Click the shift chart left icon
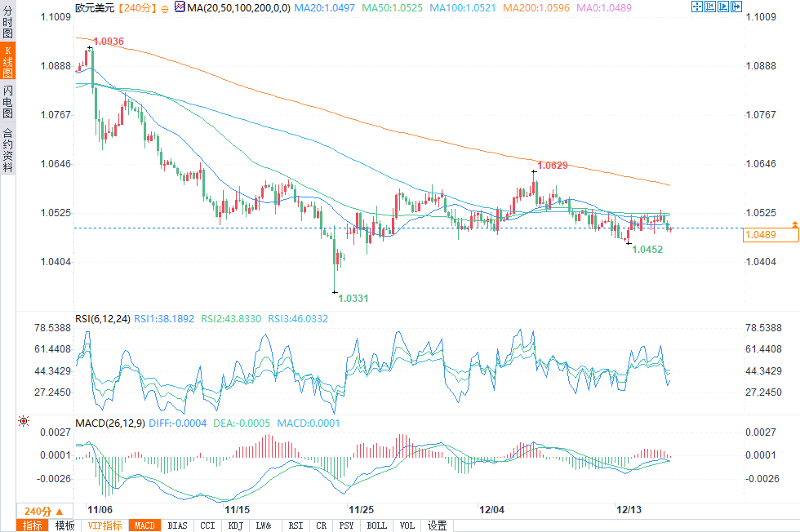The image size is (800, 532). click(x=709, y=7)
